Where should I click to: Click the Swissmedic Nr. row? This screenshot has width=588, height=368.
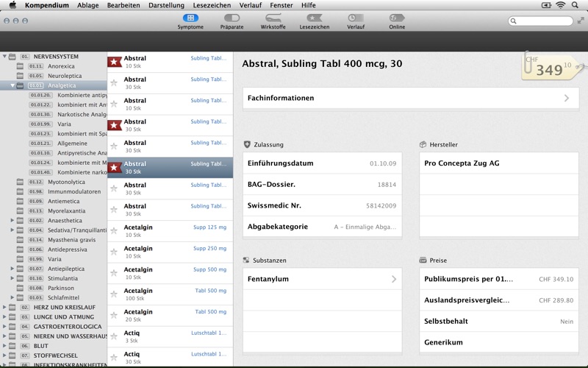[322, 205]
